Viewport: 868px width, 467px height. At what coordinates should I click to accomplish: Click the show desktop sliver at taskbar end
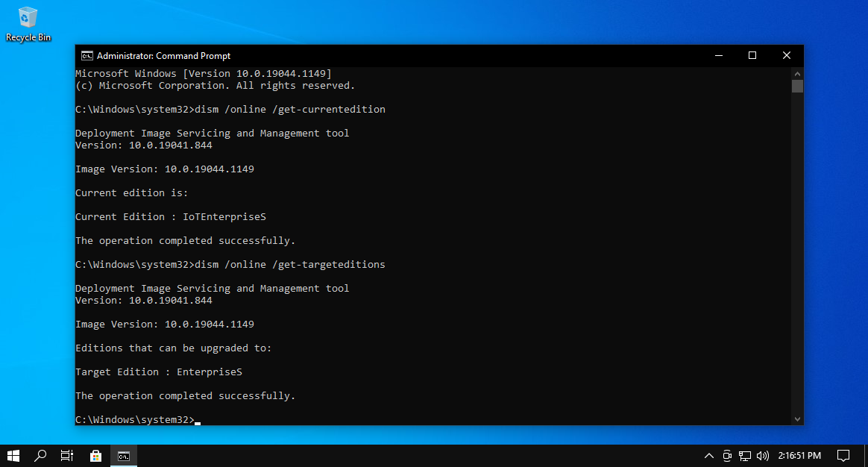click(x=866, y=455)
